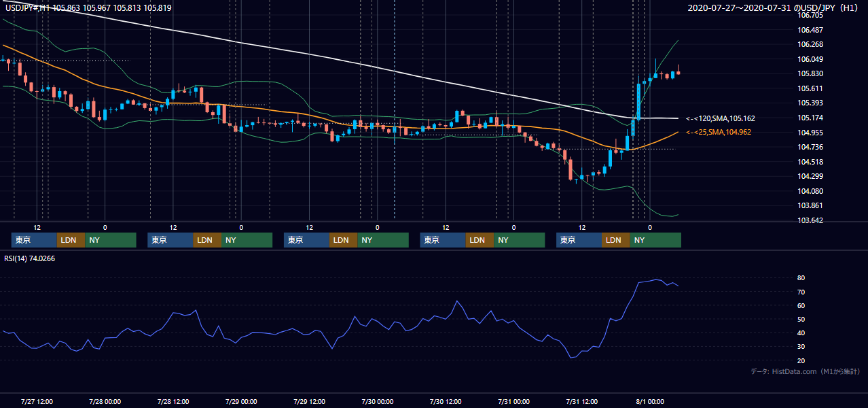The image size is (868, 408).
Task: Click the 7/29 12:00 time axis label
Action: pos(310,401)
